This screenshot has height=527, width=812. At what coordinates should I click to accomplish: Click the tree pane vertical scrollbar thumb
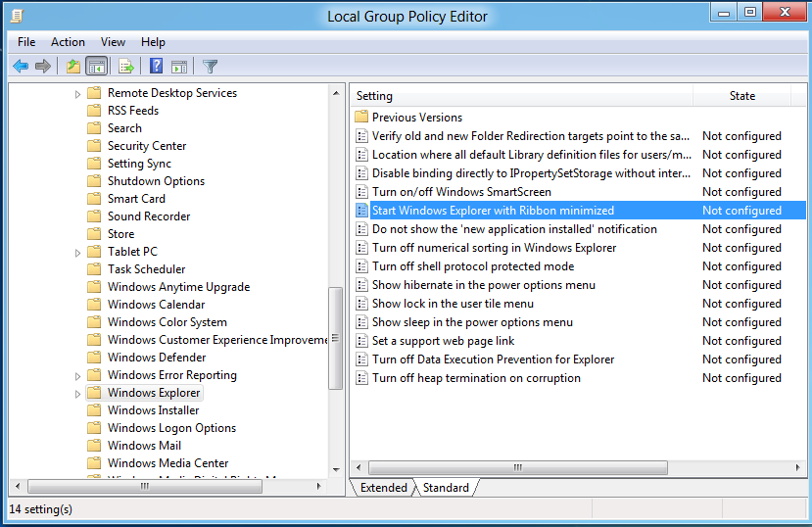[x=336, y=336]
